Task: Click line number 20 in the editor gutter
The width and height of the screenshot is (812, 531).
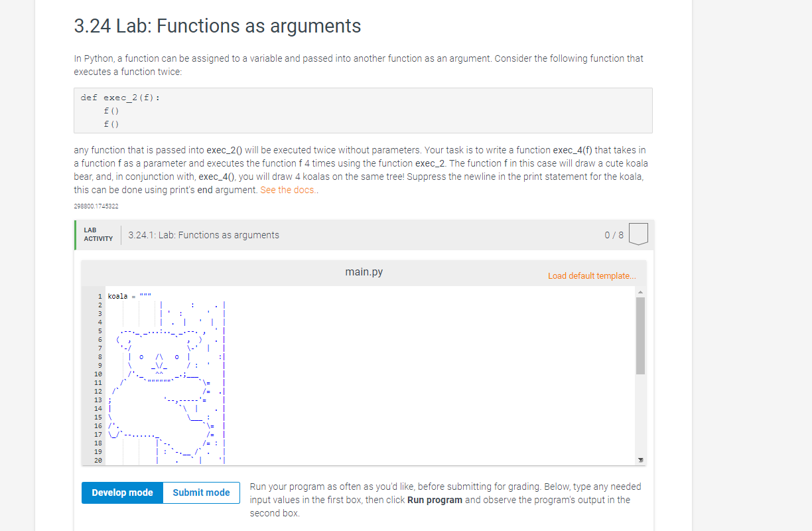Action: click(x=98, y=457)
